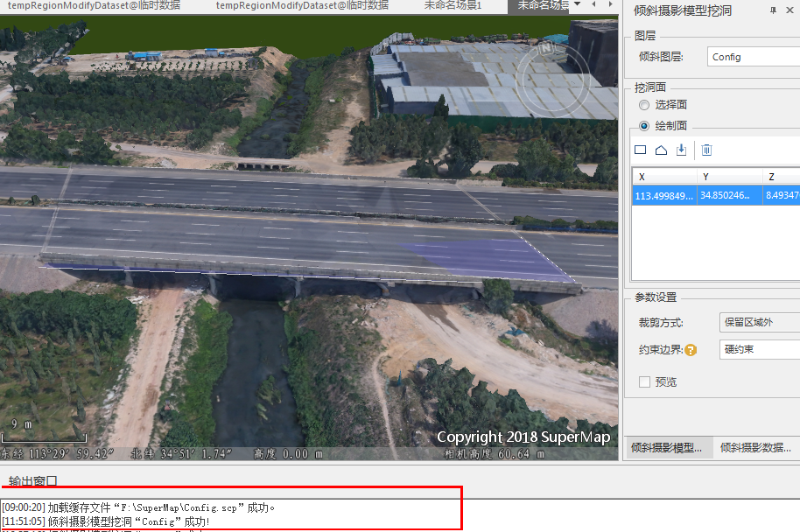Enable the 预览 checkbox
This screenshot has height=532, width=800.
click(645, 381)
